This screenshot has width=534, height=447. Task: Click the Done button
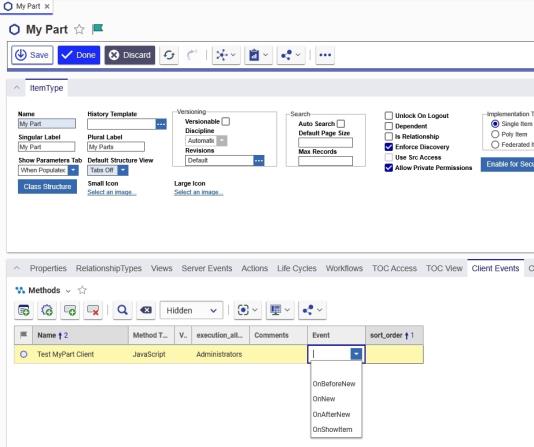pyautogui.click(x=79, y=55)
